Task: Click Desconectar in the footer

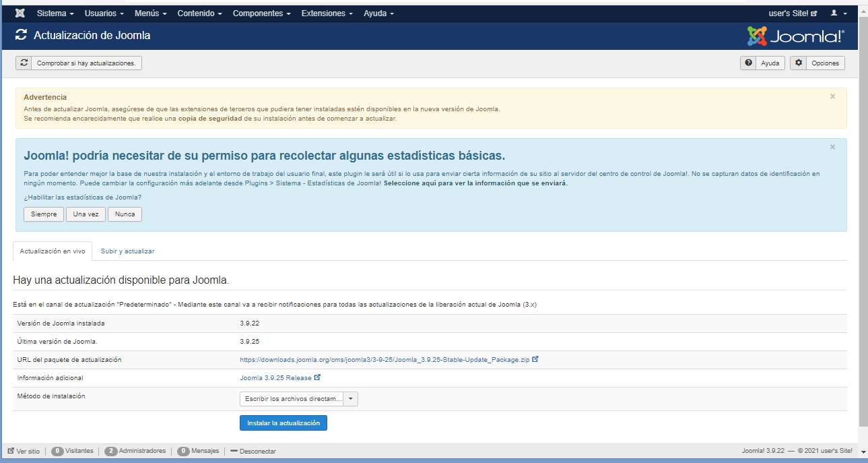Action: 253,451
